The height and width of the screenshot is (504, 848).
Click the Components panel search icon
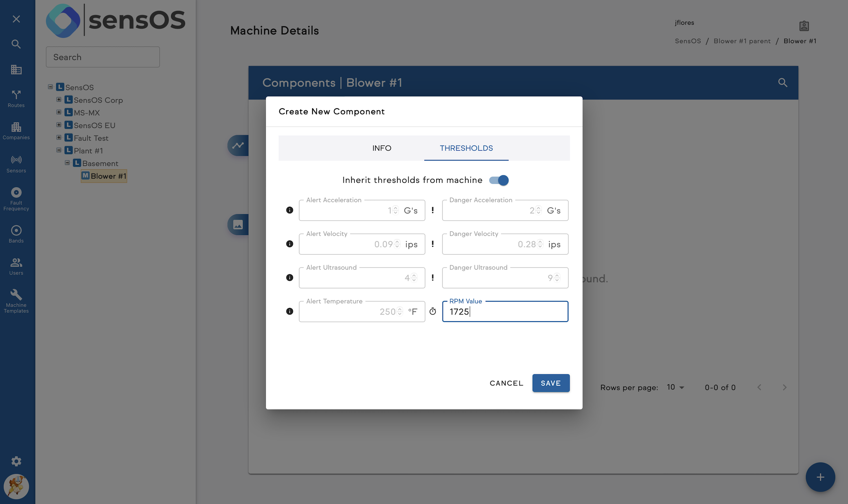[783, 82]
